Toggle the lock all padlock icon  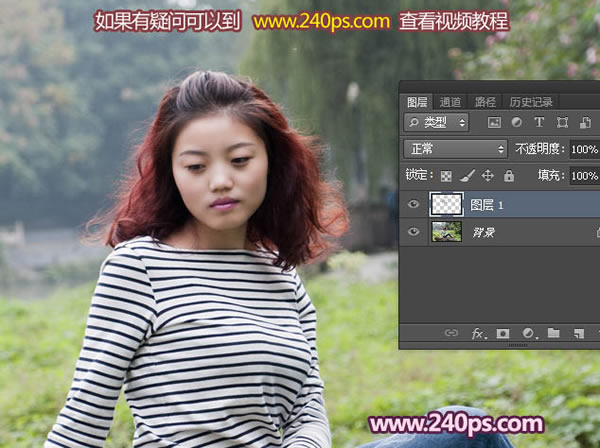[x=508, y=175]
